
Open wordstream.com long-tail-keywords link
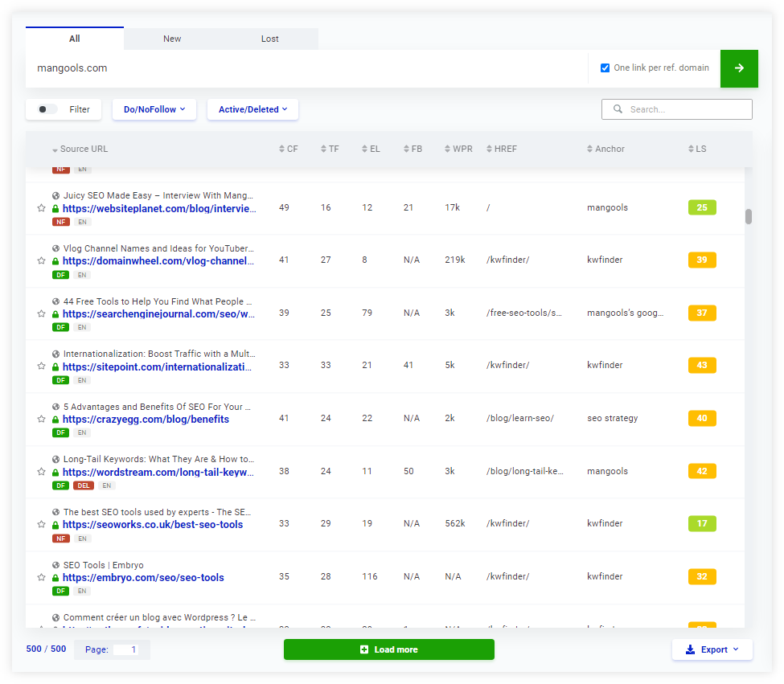pos(158,472)
